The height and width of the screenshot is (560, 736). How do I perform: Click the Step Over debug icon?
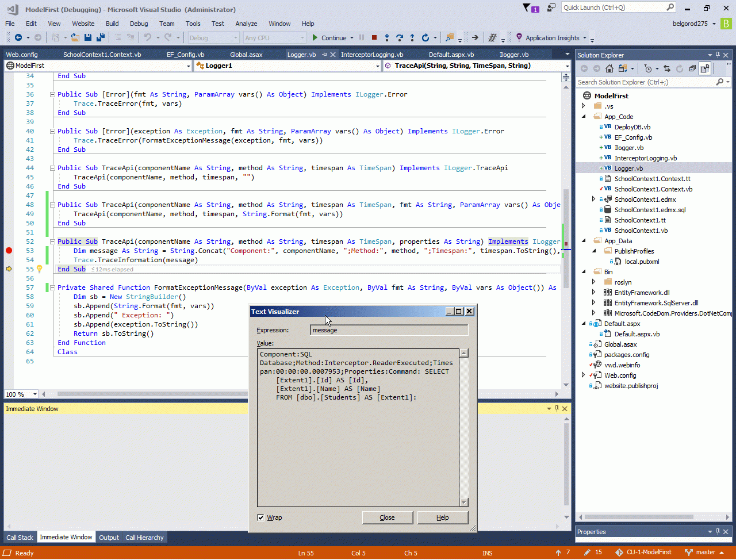click(x=400, y=38)
